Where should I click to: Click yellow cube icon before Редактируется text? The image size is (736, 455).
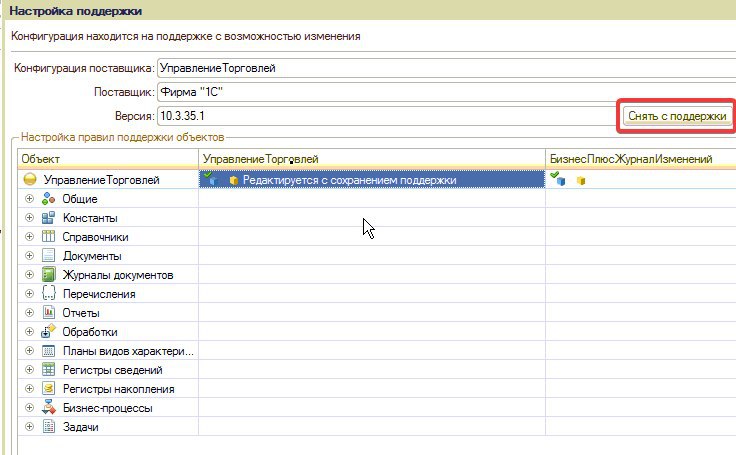pyautogui.click(x=233, y=180)
